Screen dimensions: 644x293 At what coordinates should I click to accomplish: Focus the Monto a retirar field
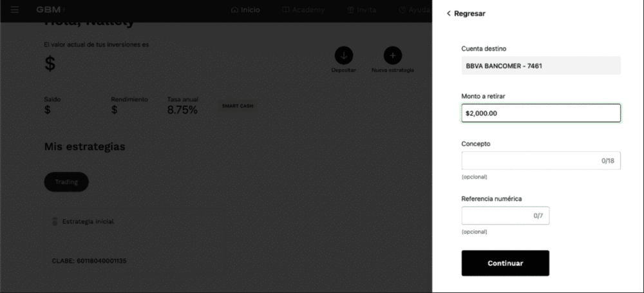(541, 113)
